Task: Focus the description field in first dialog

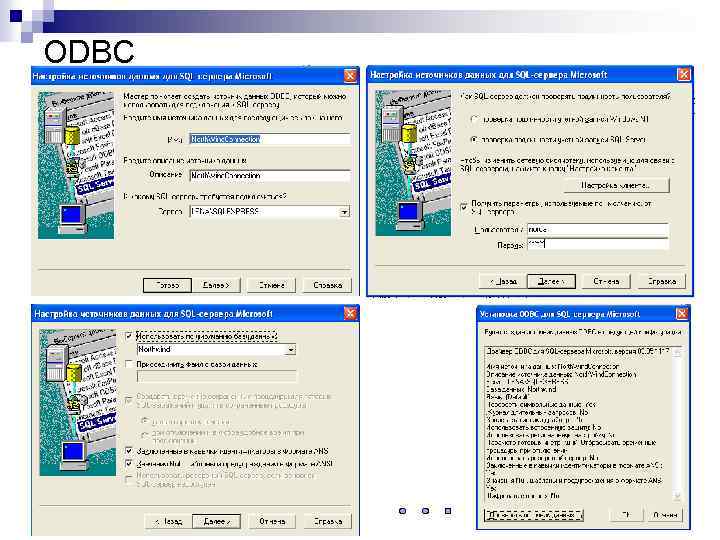Action: pyautogui.click(x=270, y=175)
